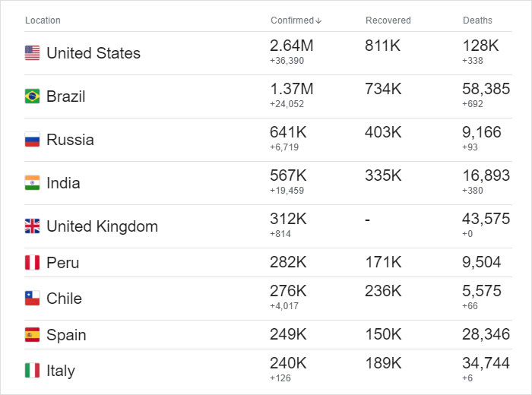The width and height of the screenshot is (532, 395).
Task: Select the Italy country name
Action: pyautogui.click(x=61, y=371)
